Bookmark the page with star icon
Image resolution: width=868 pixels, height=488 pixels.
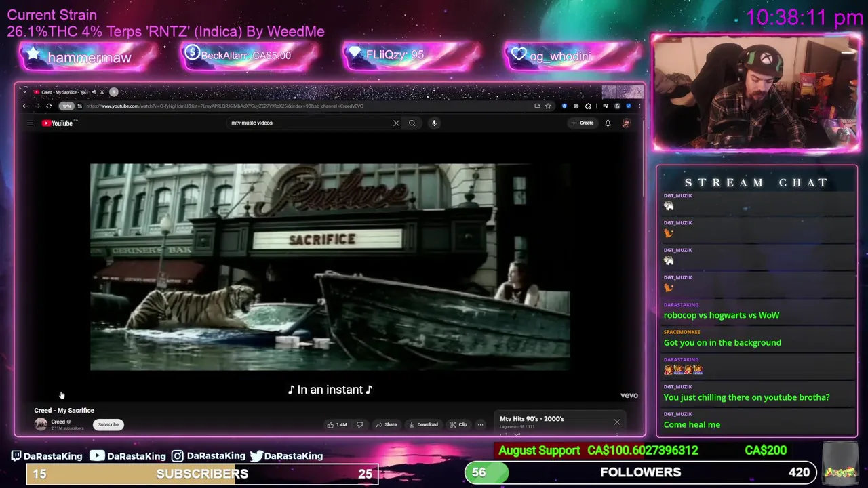548,106
